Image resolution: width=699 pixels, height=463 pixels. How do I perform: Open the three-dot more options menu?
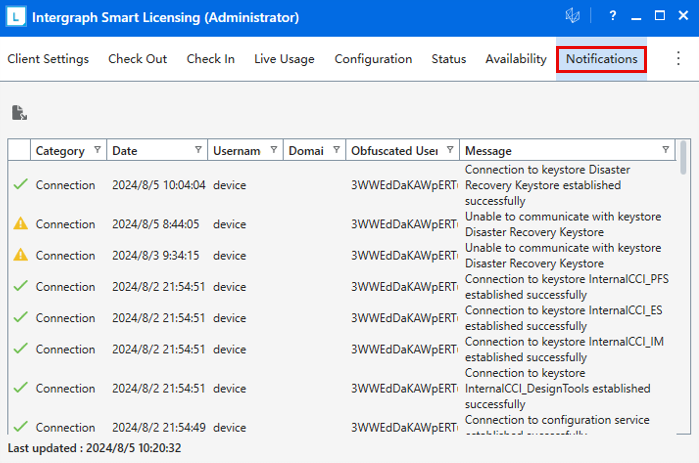(x=677, y=59)
